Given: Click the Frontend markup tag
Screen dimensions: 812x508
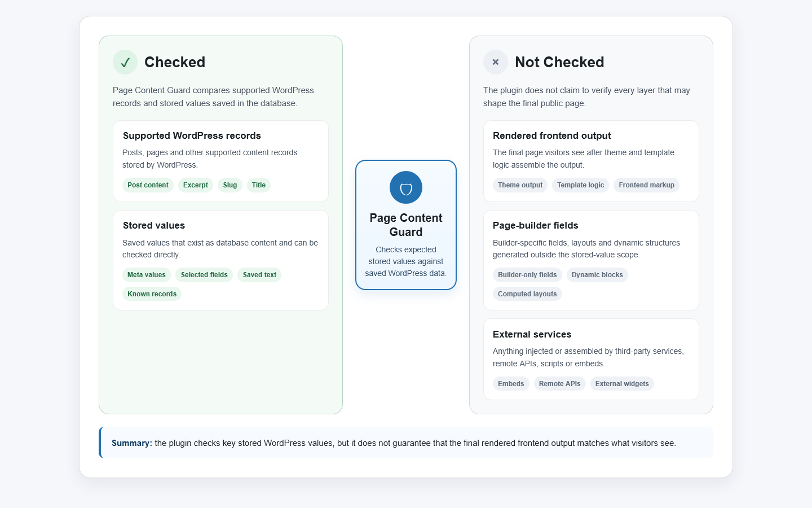Looking at the screenshot, I should pos(646,185).
